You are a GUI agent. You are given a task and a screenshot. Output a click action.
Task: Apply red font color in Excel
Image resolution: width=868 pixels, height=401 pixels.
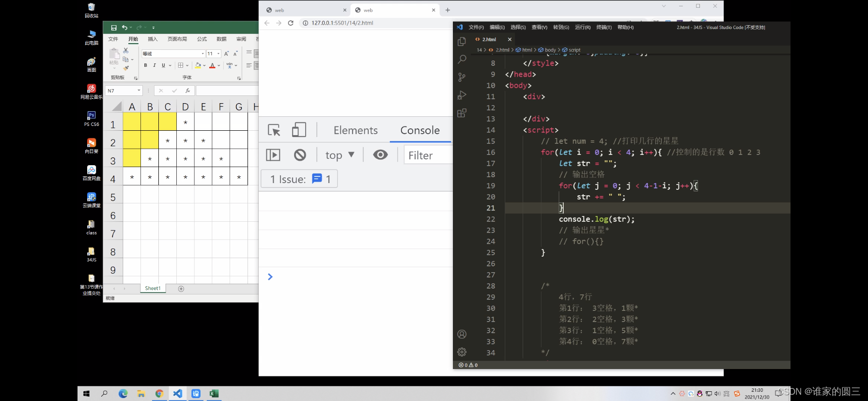tap(212, 65)
